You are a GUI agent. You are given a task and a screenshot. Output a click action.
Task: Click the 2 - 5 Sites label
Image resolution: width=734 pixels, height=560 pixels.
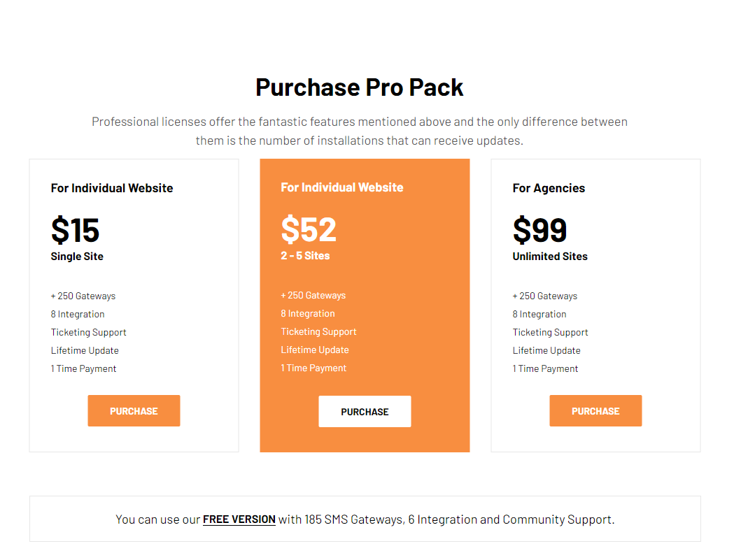coord(305,255)
